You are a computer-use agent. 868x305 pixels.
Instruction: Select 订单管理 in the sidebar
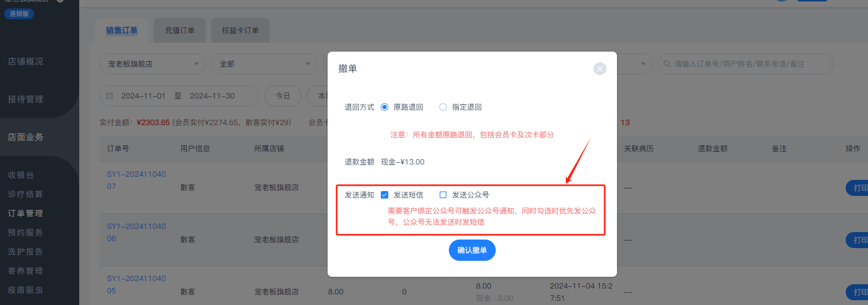25,213
